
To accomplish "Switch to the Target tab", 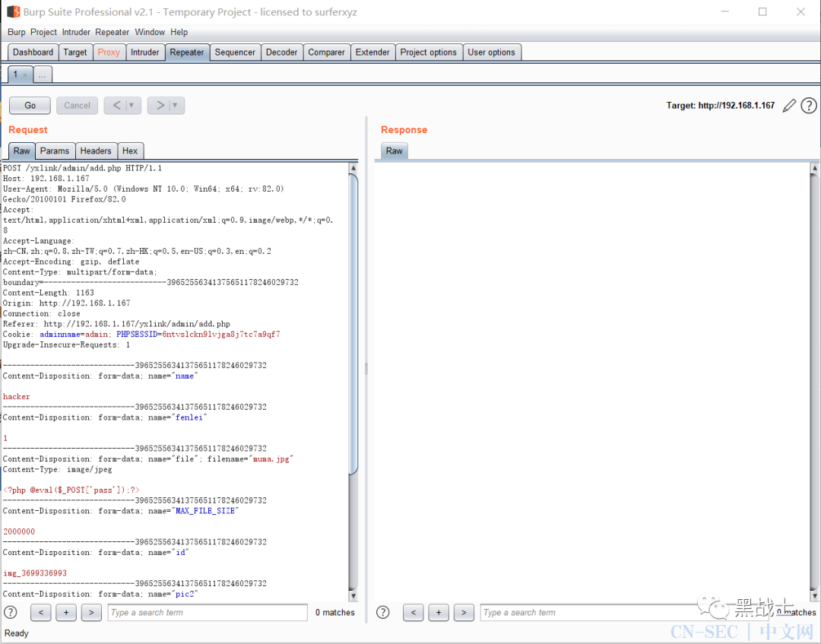I will pos(74,52).
